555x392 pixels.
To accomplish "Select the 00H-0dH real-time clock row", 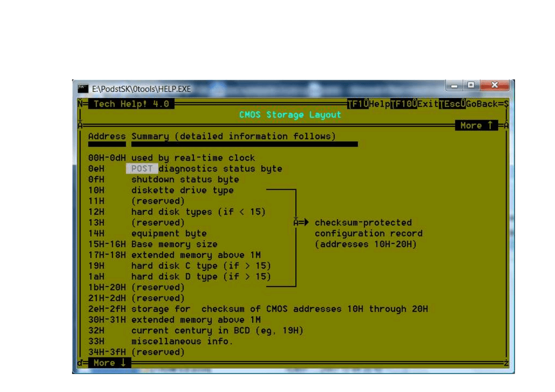I will [x=171, y=158].
